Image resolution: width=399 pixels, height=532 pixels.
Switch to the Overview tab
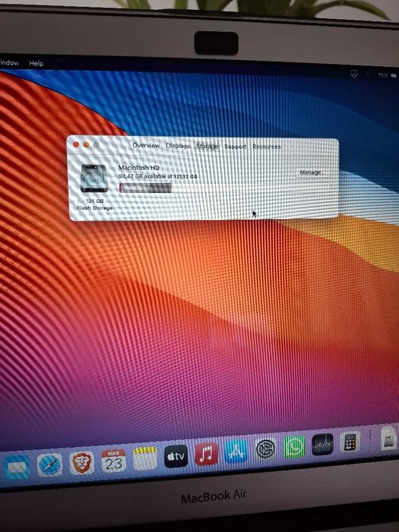tap(146, 145)
